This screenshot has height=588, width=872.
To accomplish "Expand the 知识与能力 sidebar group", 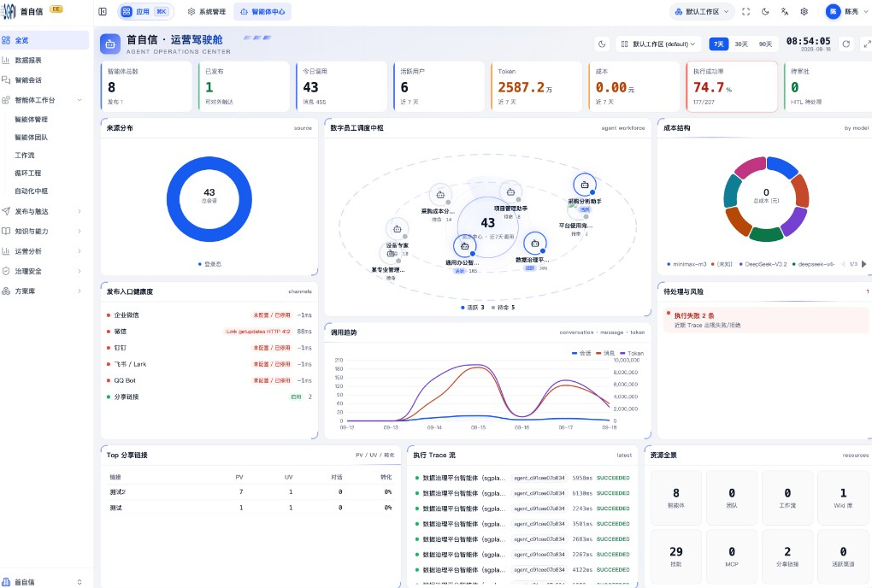I will point(44,232).
